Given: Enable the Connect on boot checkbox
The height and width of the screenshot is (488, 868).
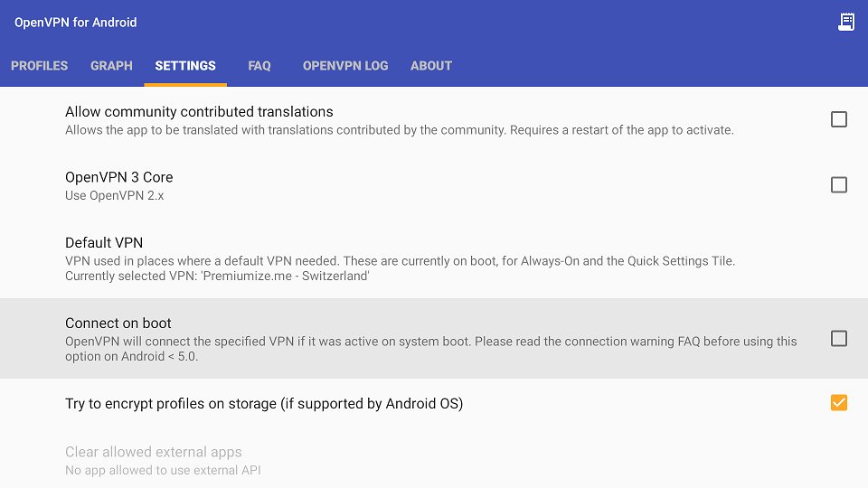Looking at the screenshot, I should point(839,339).
